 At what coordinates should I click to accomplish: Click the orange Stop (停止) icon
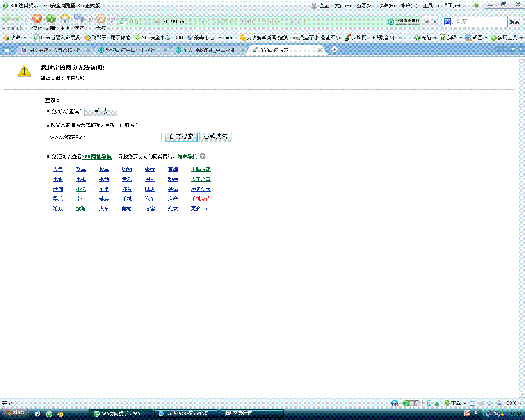[37, 18]
